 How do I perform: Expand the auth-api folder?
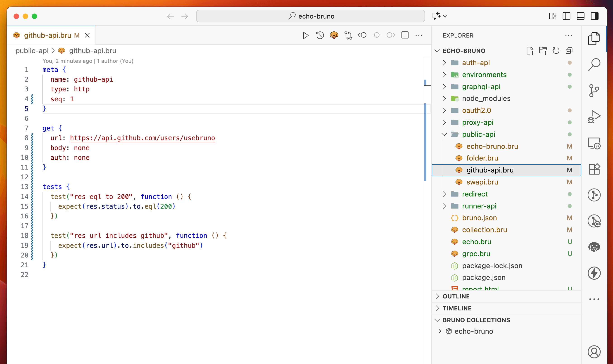click(x=444, y=63)
